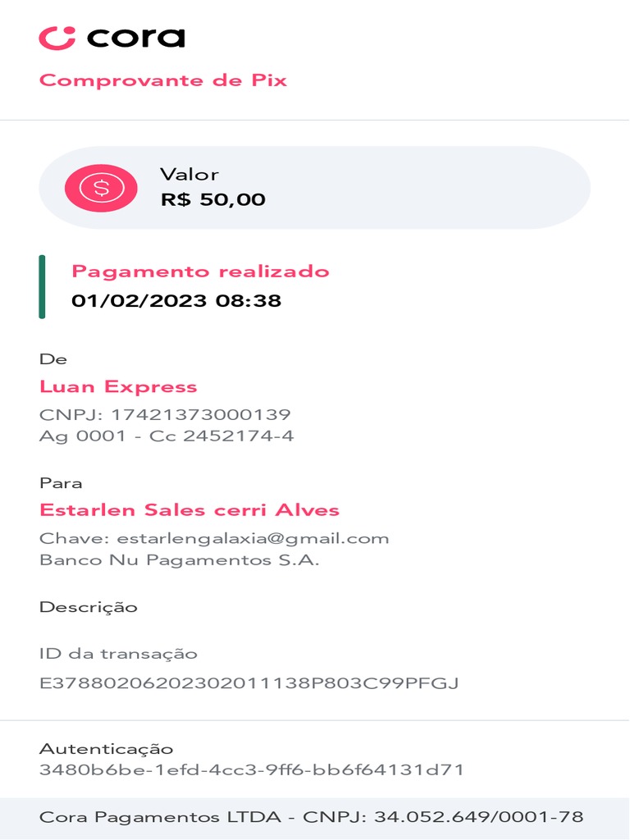Screen dimensions: 630x840
Task: Click recipient Estarlen Sales cerri Alves
Action: (189, 510)
